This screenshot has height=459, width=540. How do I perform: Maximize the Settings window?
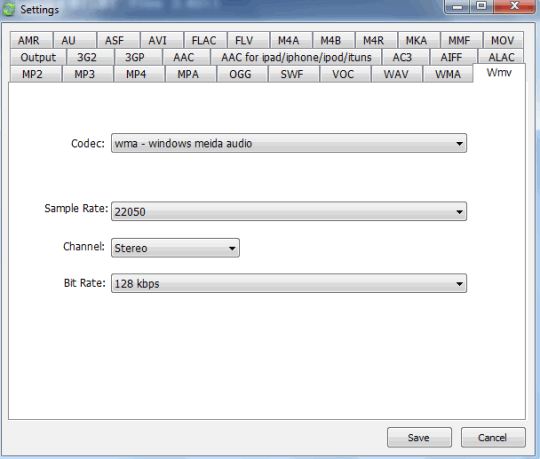pyautogui.click(x=481, y=6)
